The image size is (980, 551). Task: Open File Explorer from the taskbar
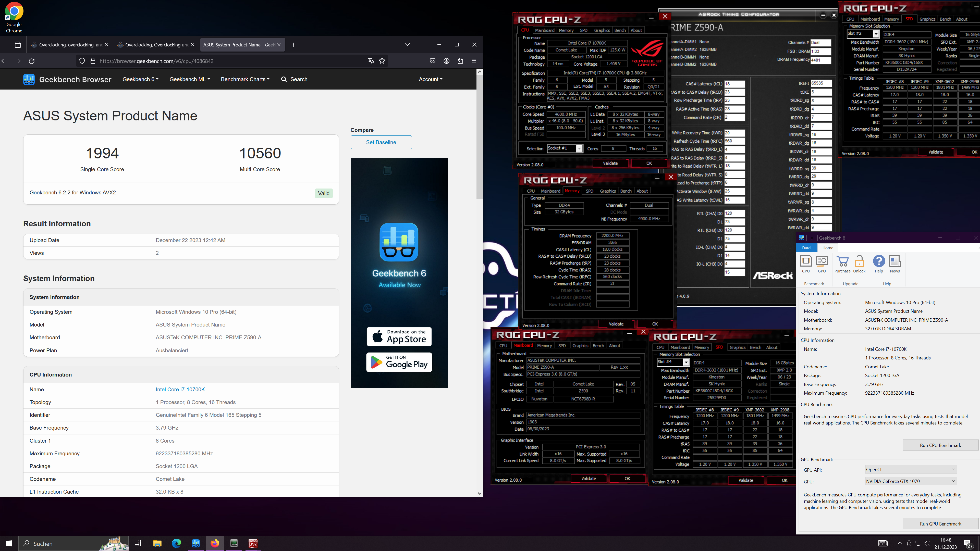(157, 543)
